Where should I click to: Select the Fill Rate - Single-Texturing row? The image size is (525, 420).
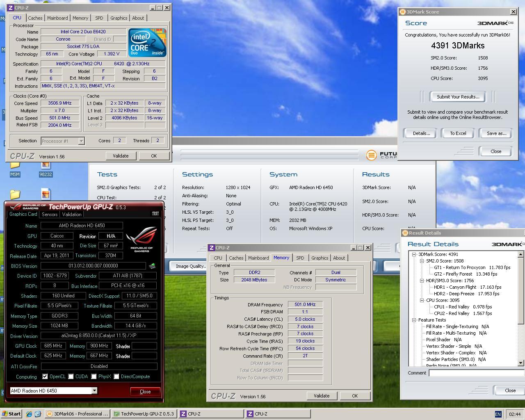coord(457,326)
